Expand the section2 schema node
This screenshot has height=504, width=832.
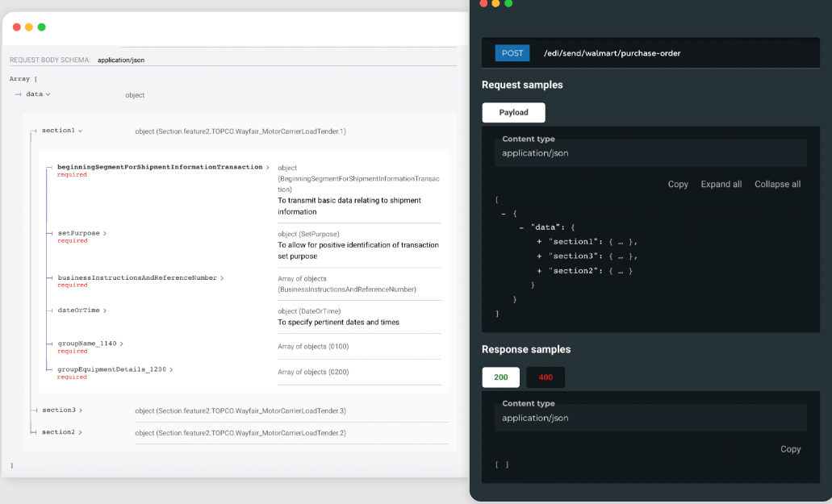(61, 432)
